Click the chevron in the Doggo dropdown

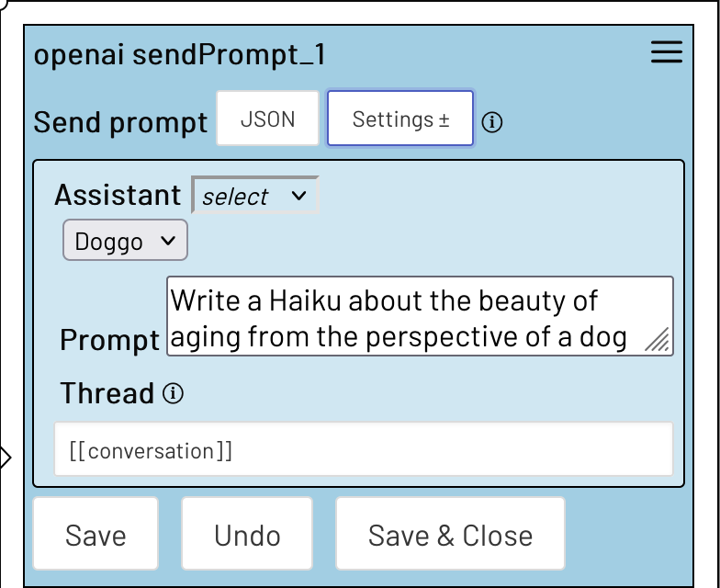168,241
